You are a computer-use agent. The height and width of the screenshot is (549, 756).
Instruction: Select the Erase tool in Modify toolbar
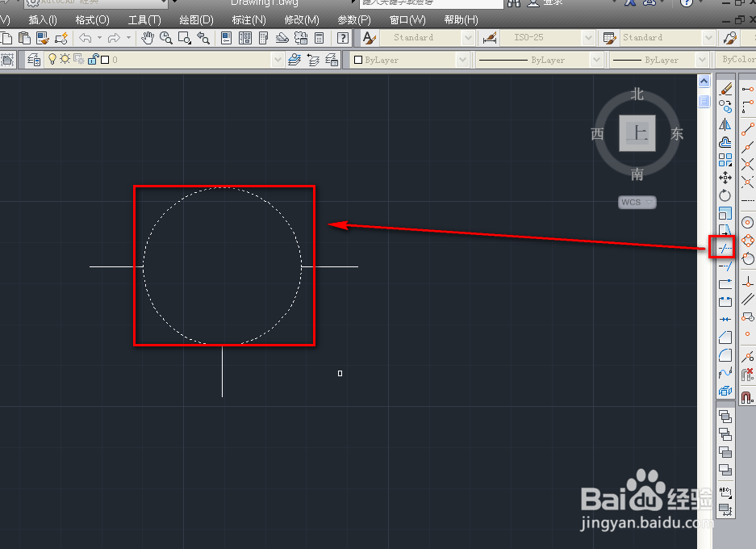(725, 89)
